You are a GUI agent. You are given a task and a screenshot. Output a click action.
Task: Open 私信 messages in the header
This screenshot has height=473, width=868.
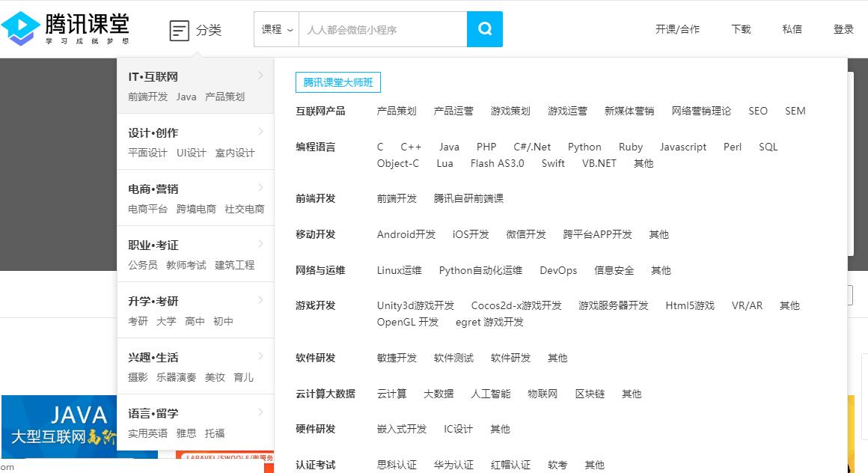[x=792, y=29]
